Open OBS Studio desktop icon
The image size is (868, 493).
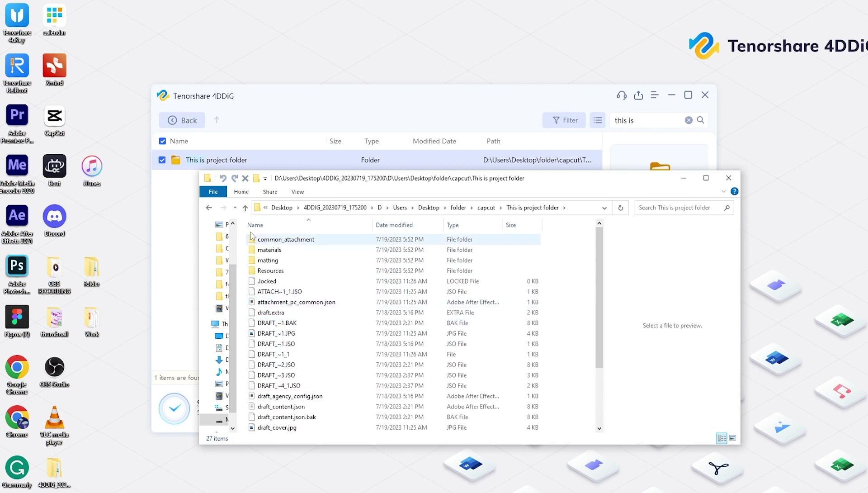(x=54, y=371)
